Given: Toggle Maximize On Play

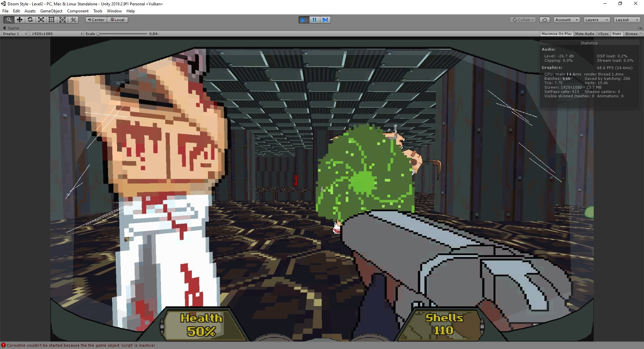Looking at the screenshot, I should [x=556, y=34].
